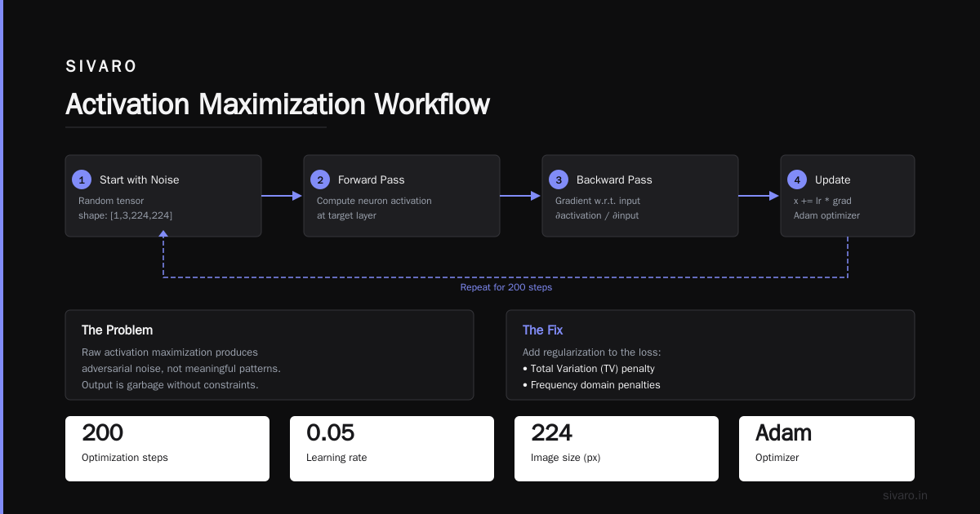
Task: Click the 224 Image size stat card
Action: click(x=617, y=449)
